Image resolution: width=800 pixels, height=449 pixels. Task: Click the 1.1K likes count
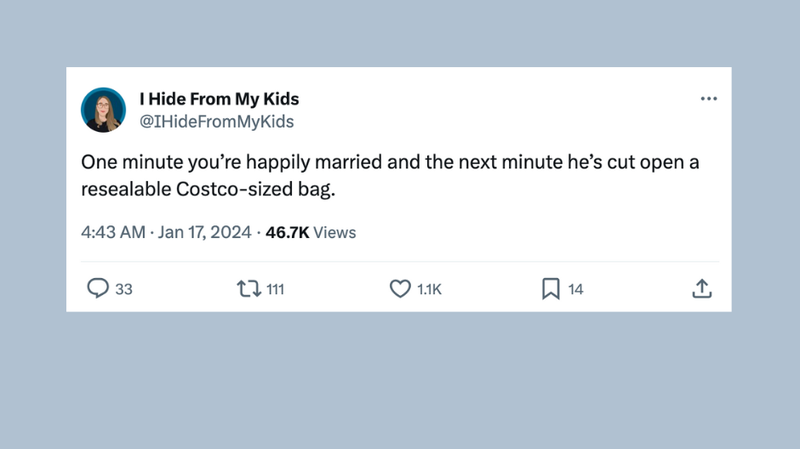tap(429, 290)
